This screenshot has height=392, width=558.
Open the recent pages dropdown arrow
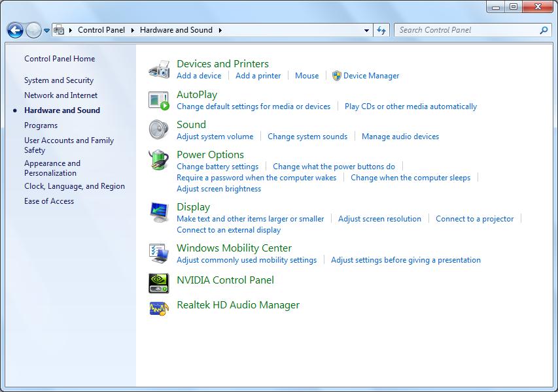[x=46, y=31]
